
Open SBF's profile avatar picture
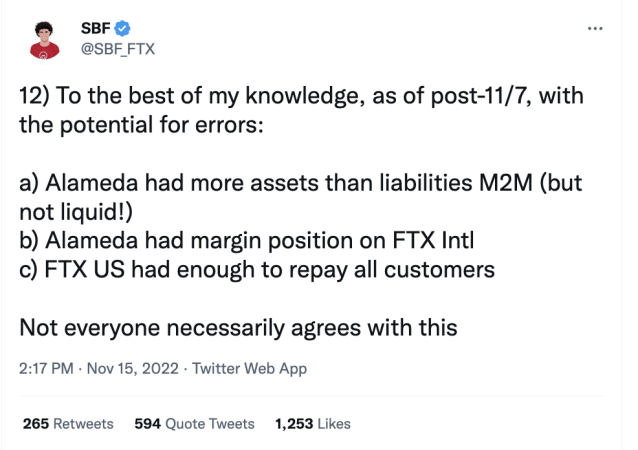43,37
